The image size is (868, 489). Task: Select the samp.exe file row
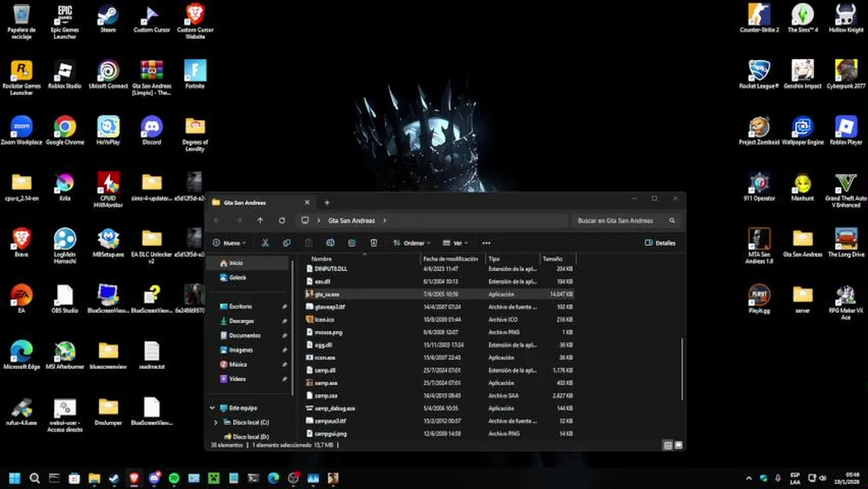pyautogui.click(x=440, y=383)
